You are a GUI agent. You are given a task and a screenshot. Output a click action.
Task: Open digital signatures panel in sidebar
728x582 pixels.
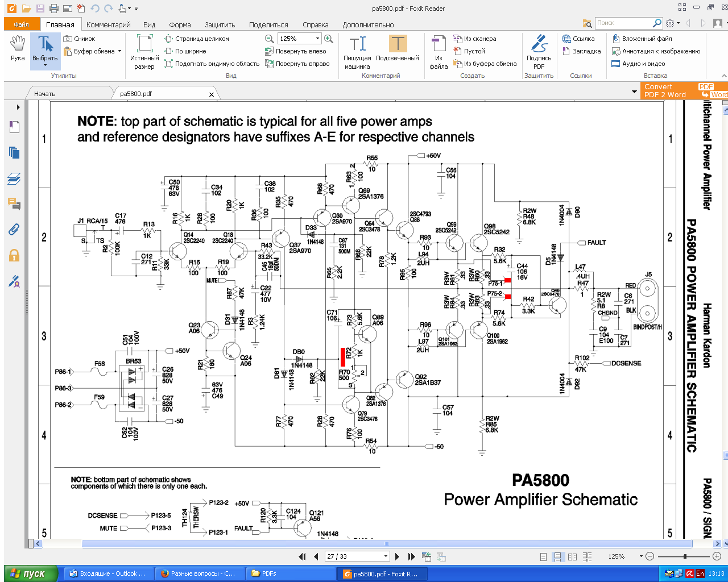click(x=15, y=281)
